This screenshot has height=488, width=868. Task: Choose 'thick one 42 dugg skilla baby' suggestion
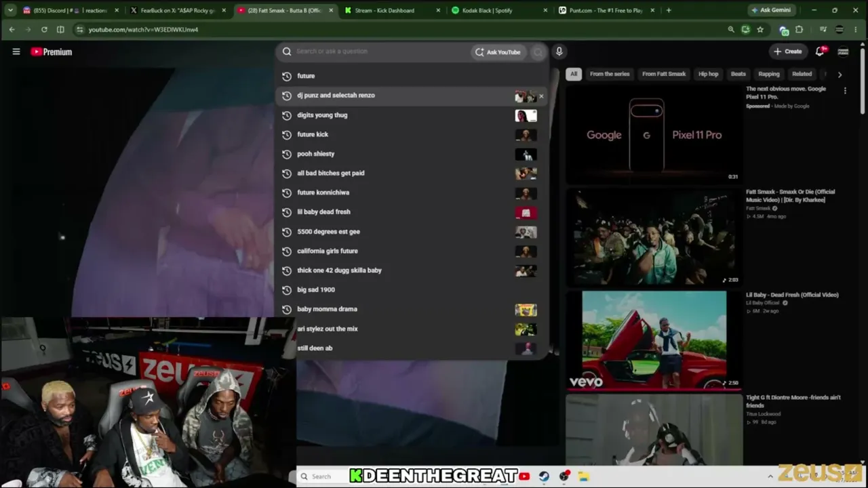coord(412,270)
